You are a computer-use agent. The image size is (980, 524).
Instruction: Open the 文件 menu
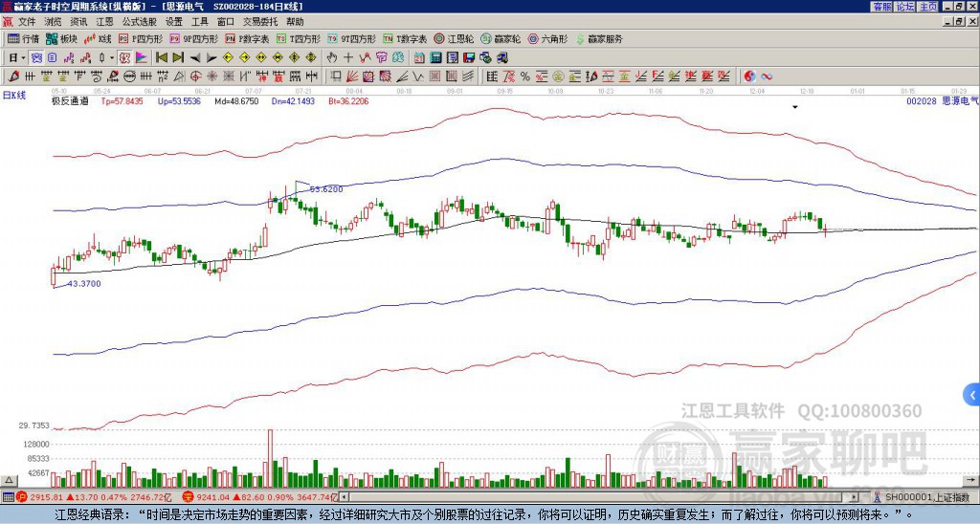click(x=27, y=22)
